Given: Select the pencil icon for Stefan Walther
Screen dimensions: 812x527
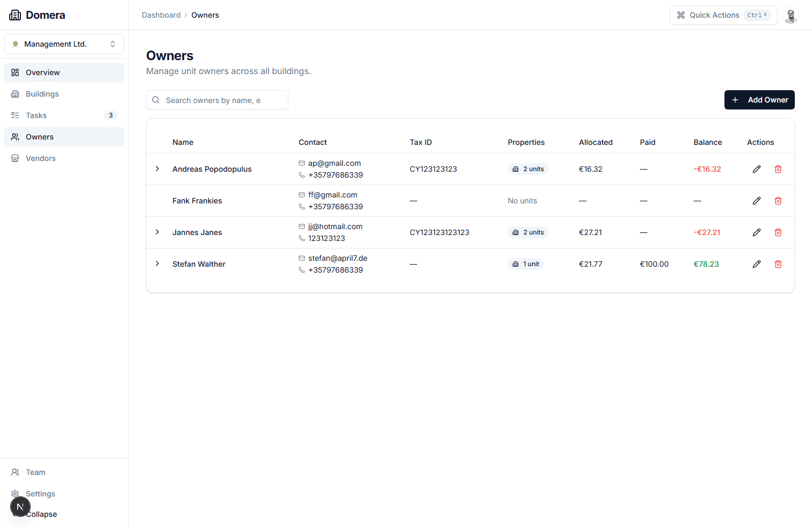Looking at the screenshot, I should click(x=757, y=263).
